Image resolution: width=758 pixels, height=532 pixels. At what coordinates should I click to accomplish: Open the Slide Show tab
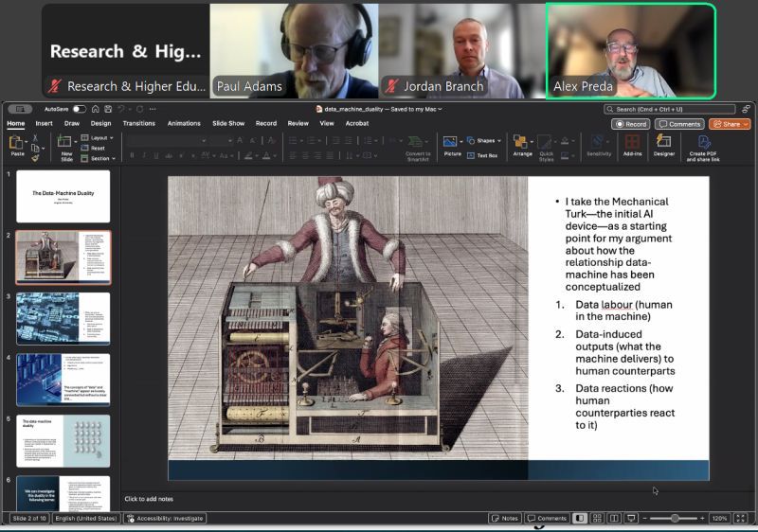point(228,124)
